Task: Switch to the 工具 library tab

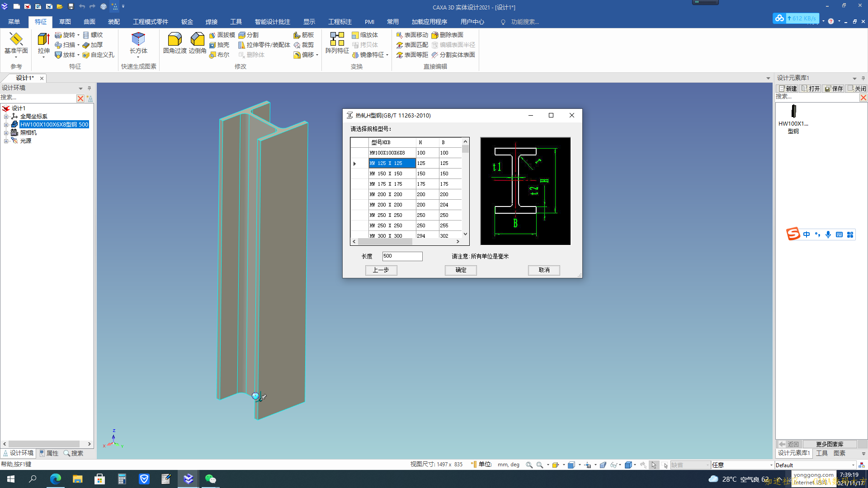Action: 822,453
